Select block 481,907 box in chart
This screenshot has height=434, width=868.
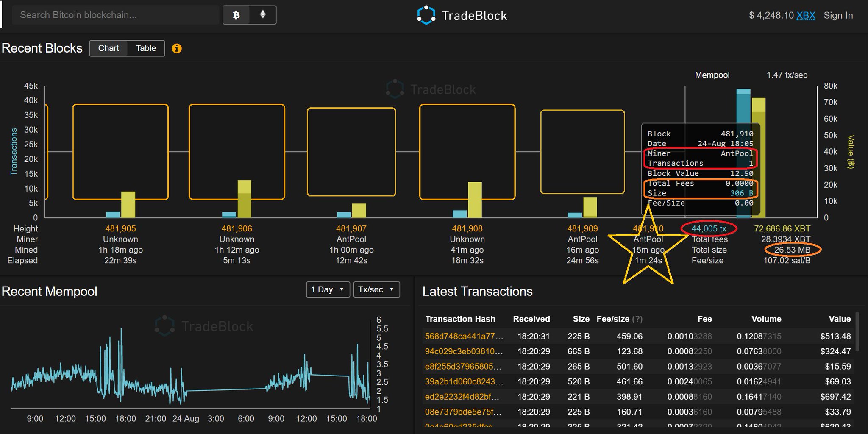pyautogui.click(x=351, y=152)
